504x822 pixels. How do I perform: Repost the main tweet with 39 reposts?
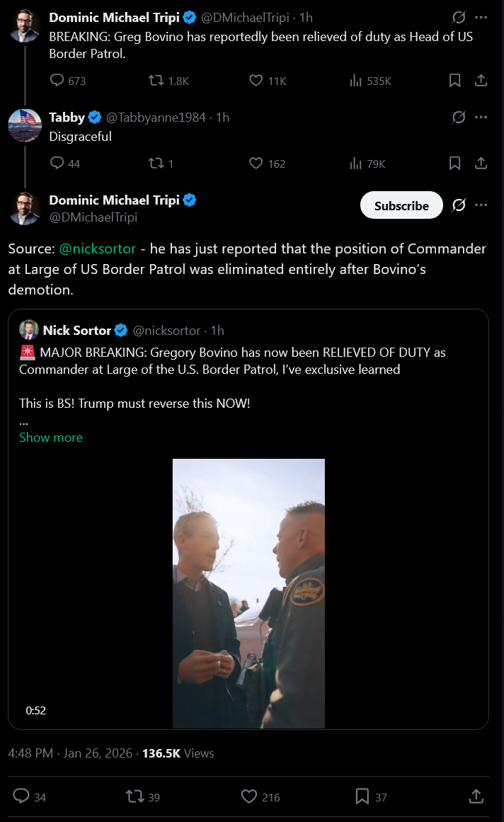point(134,797)
